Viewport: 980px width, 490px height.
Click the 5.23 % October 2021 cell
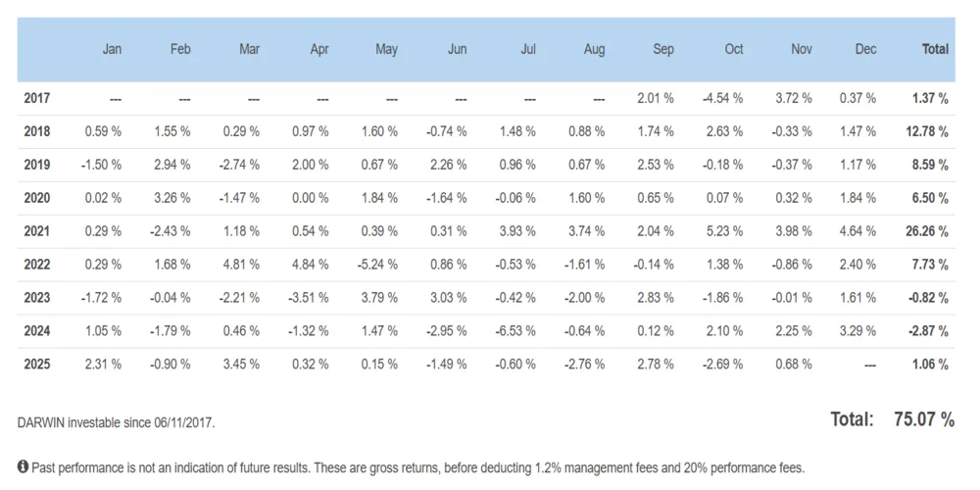[724, 231]
